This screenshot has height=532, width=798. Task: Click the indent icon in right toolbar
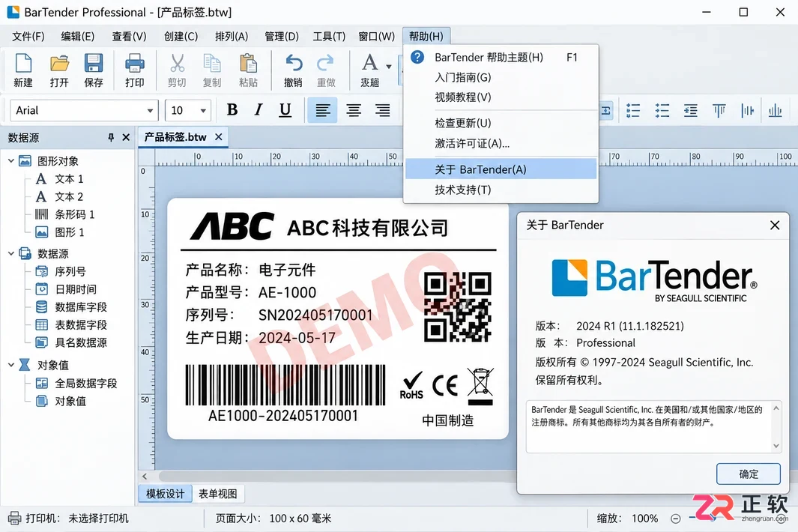pos(691,110)
